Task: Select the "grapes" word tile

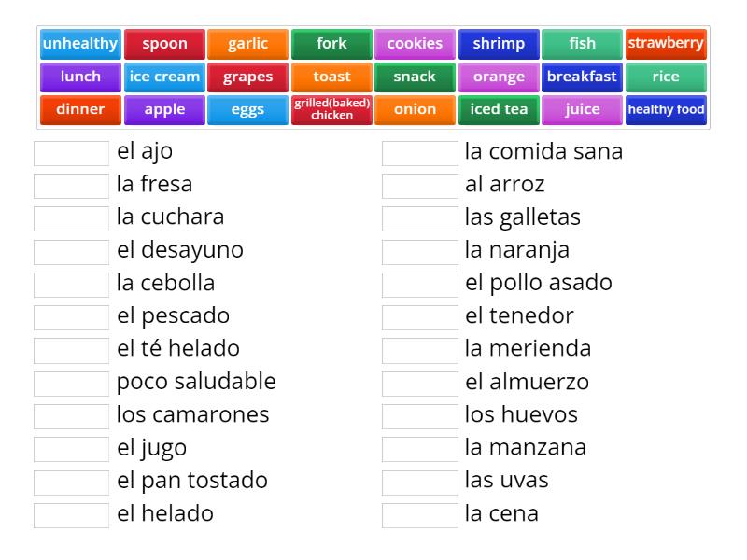Action: coord(248,77)
